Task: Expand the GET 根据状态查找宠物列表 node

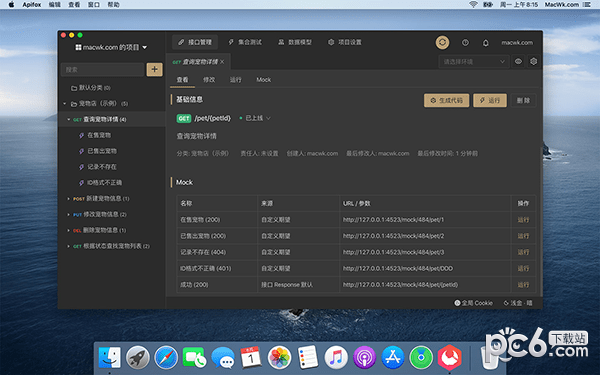Action: click(x=68, y=246)
